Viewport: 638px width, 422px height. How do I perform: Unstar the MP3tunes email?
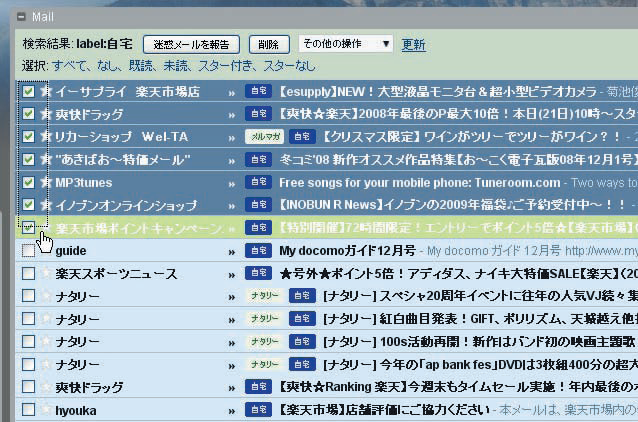[x=45, y=182]
